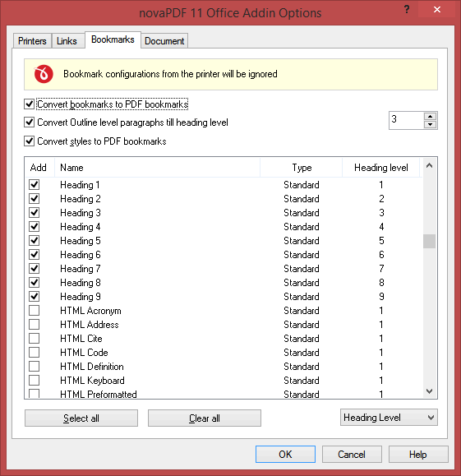Viewport: 461px width, 476px height.
Task: Sort list by the Name column header
Action: (x=157, y=167)
